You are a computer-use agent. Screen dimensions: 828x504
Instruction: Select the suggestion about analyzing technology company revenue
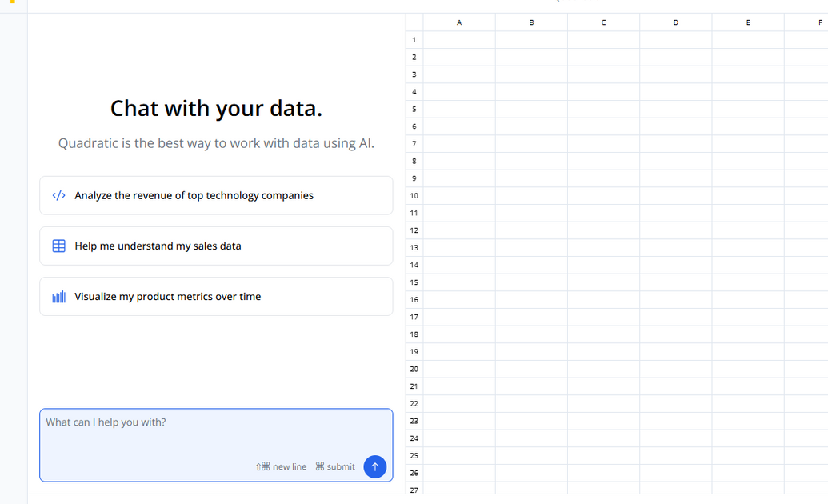[x=216, y=194]
